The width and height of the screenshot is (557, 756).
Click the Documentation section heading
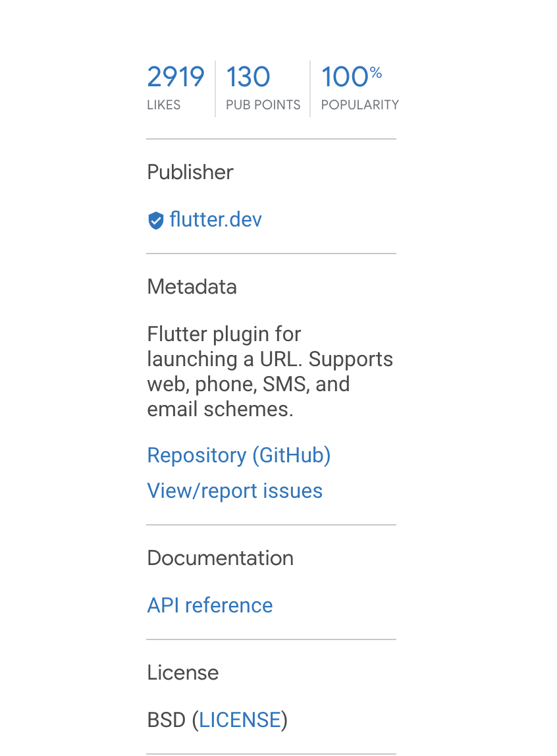point(220,558)
